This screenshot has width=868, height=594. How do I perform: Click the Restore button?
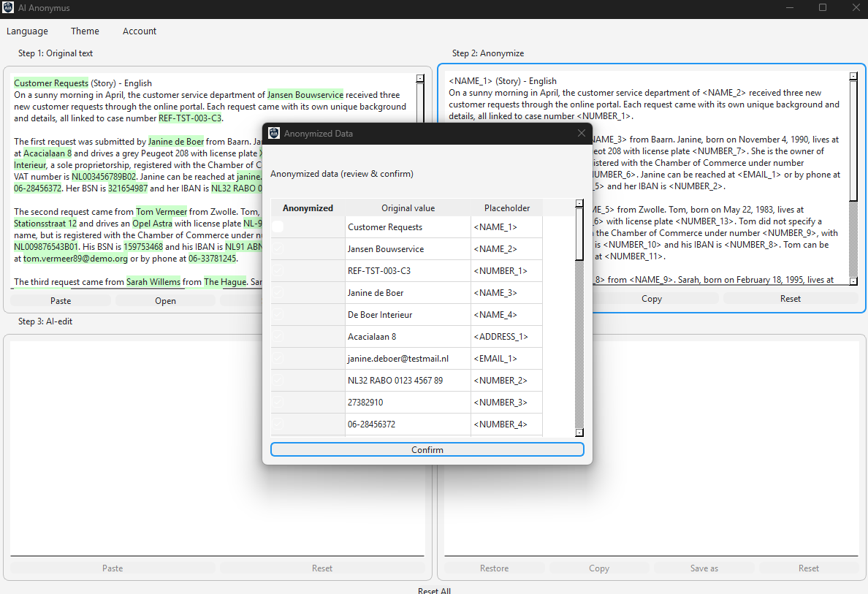[x=495, y=568]
